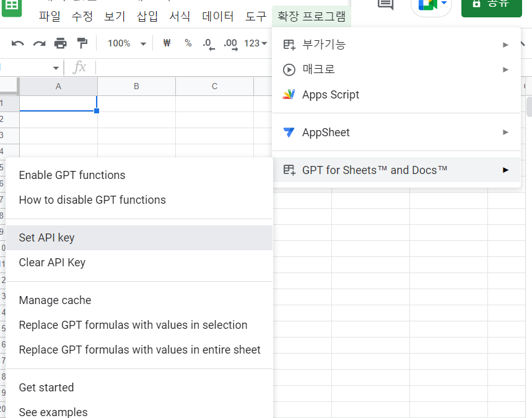
Task: Select column B header
Action: pyautogui.click(x=136, y=87)
